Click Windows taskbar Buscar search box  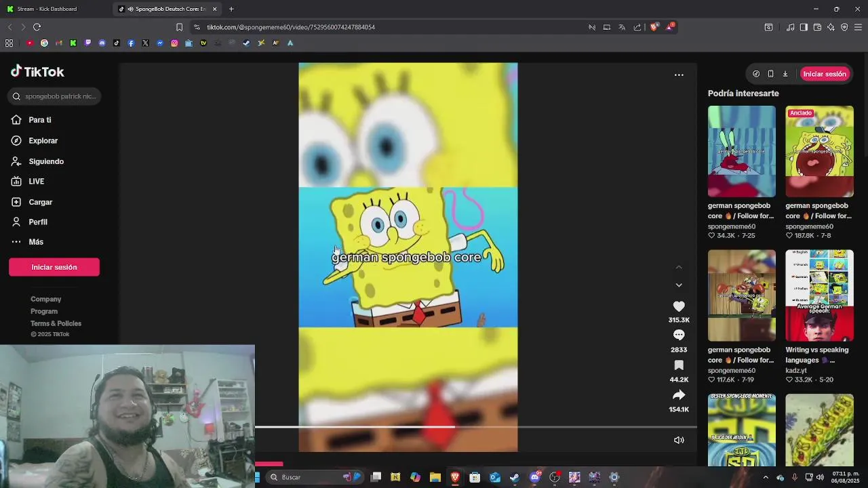point(314,477)
